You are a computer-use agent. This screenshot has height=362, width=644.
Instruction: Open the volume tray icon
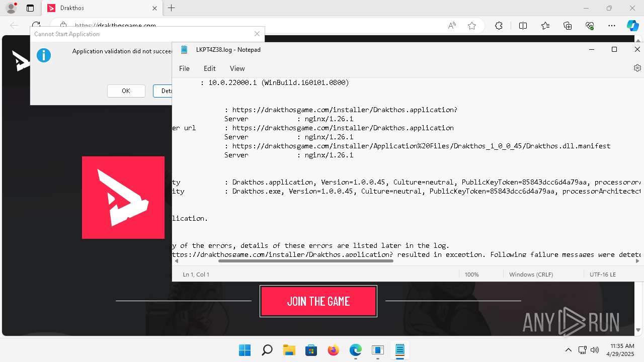coord(594,350)
